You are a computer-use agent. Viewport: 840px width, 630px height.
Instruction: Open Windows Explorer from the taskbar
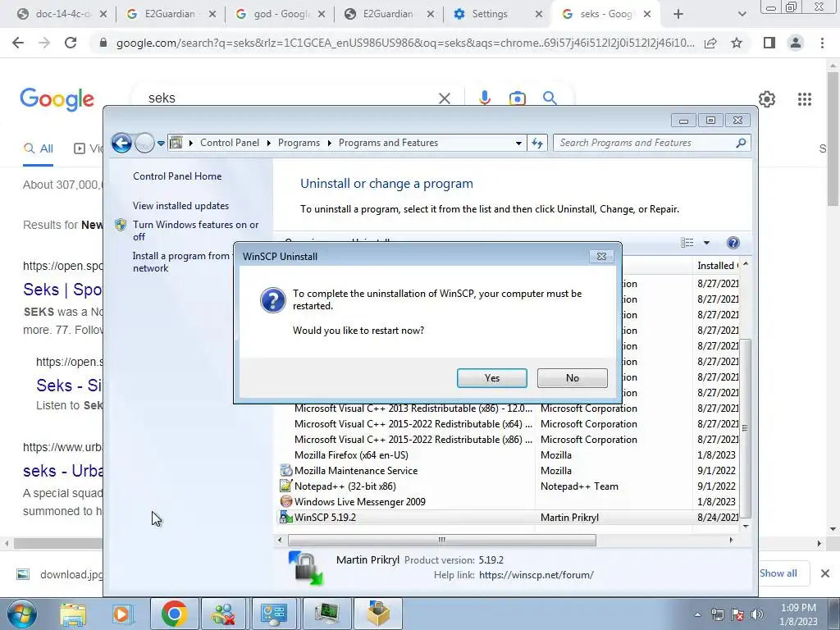[x=73, y=614]
